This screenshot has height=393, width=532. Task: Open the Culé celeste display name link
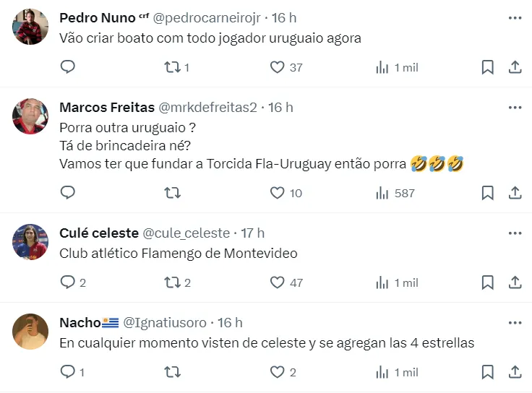tap(98, 233)
